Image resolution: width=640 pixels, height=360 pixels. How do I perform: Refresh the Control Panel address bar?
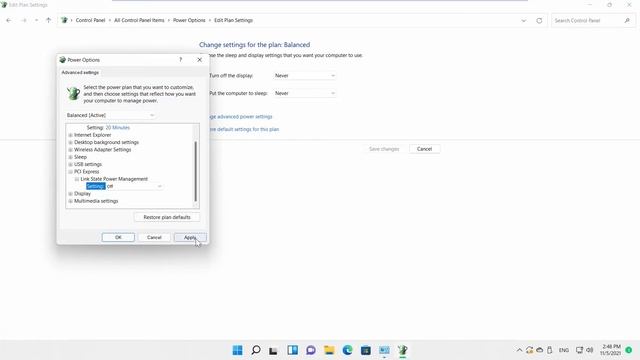tap(539, 20)
